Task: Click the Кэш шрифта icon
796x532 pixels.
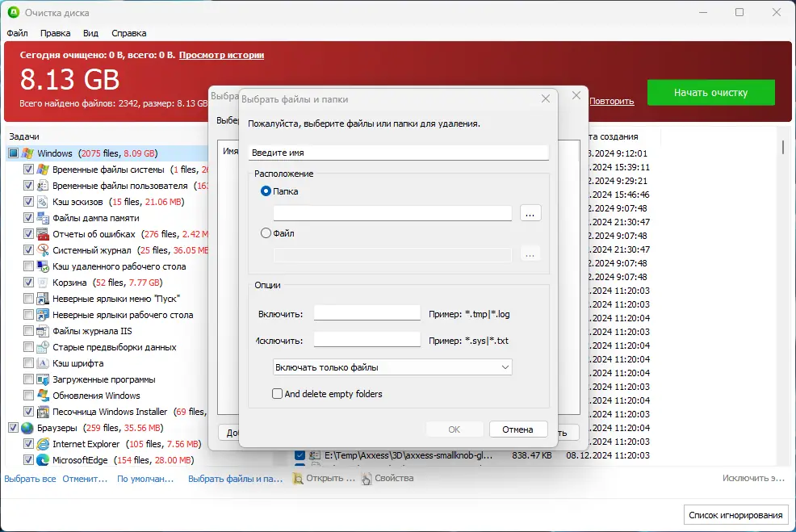Action: coord(43,363)
